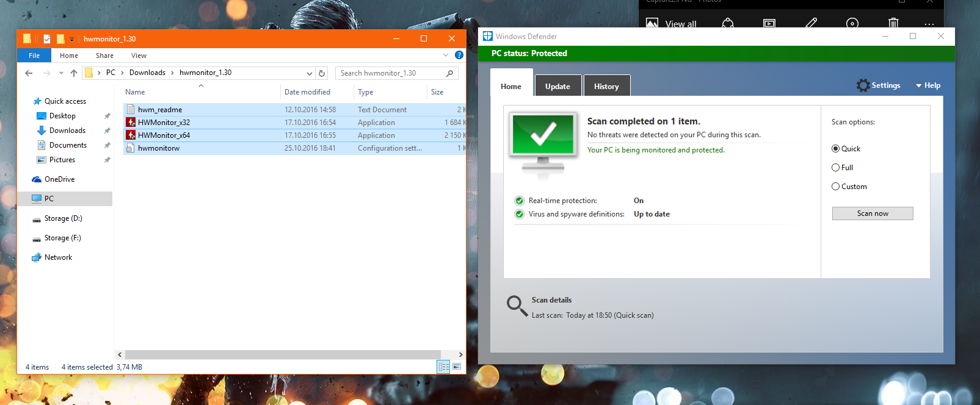The height and width of the screenshot is (405, 980).
Task: Open the Home ribbon tab in Explorer
Action: (x=69, y=56)
